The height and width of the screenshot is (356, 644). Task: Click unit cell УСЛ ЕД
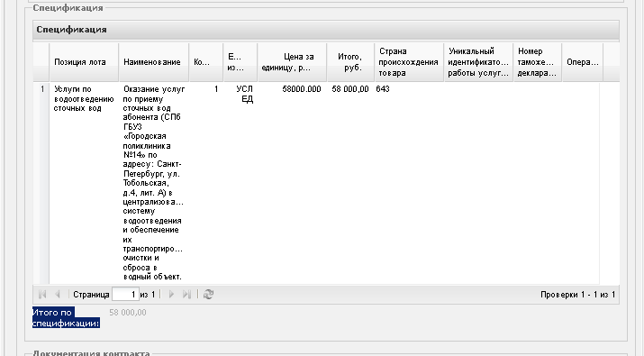[x=245, y=94]
